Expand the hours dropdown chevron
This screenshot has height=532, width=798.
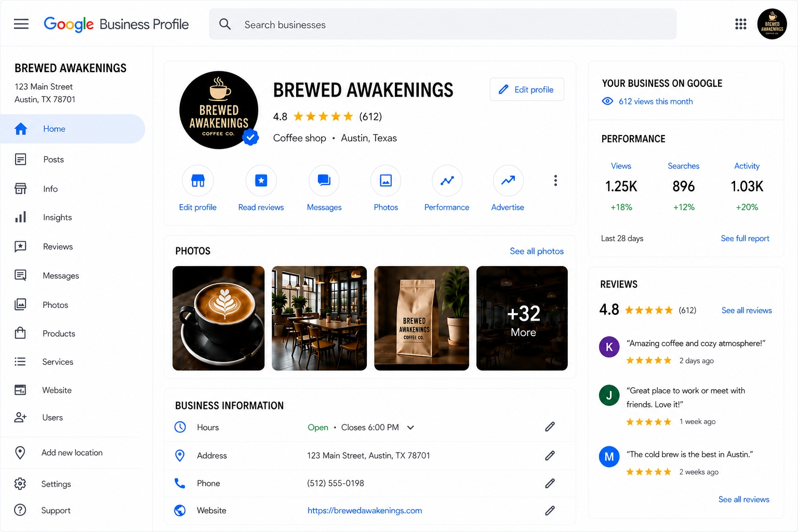coord(410,428)
